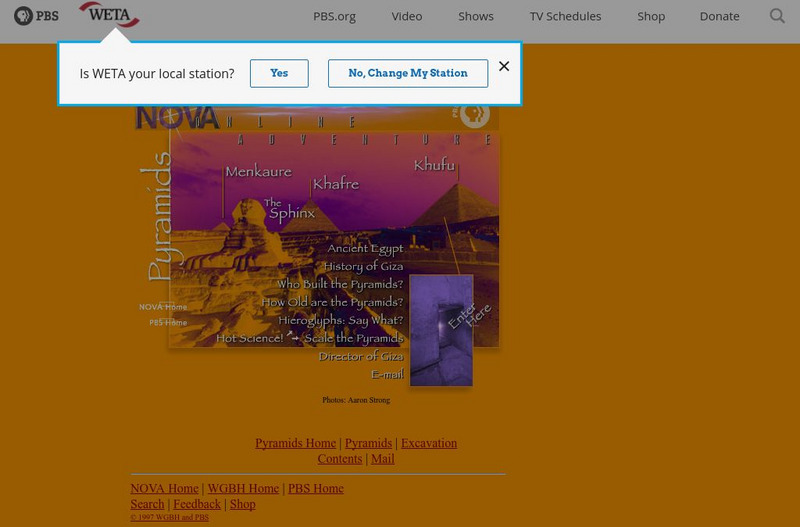Click the 1997 WGBH and PBS copyright link
This screenshot has height=527, width=800.
(x=169, y=517)
